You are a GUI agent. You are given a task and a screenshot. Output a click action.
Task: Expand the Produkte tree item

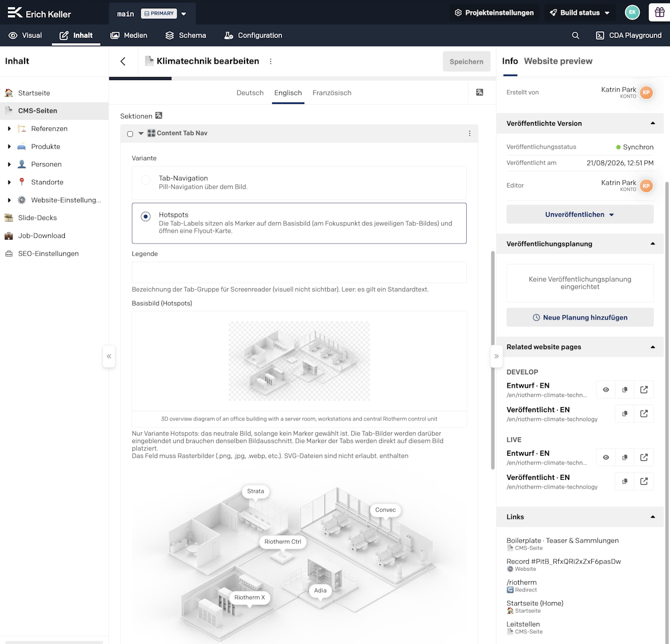[x=9, y=146]
